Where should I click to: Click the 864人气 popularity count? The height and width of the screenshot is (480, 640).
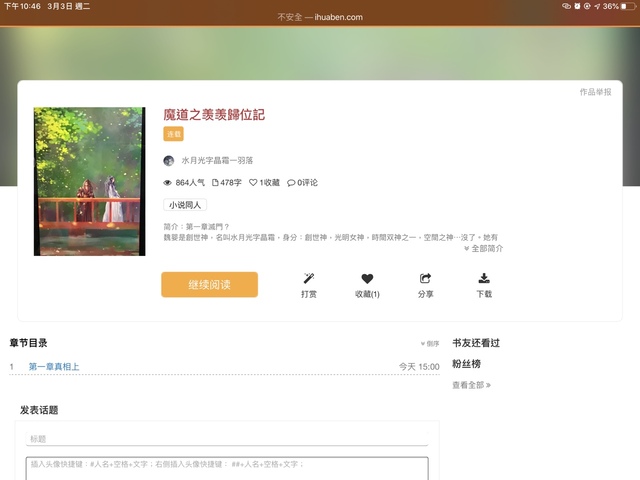point(190,182)
